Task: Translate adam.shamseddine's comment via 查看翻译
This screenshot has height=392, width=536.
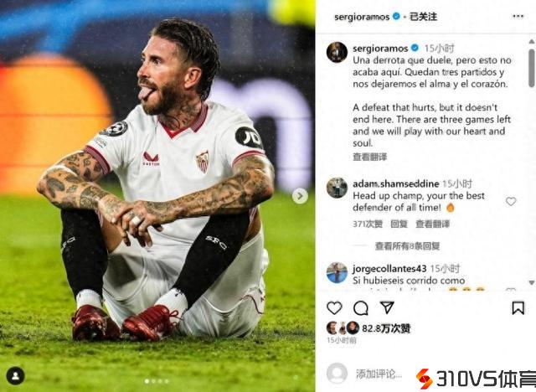Action: click(433, 224)
